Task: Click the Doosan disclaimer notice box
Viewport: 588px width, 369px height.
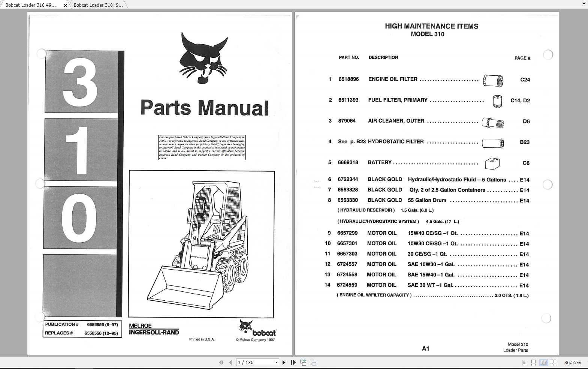Action: 202,148
